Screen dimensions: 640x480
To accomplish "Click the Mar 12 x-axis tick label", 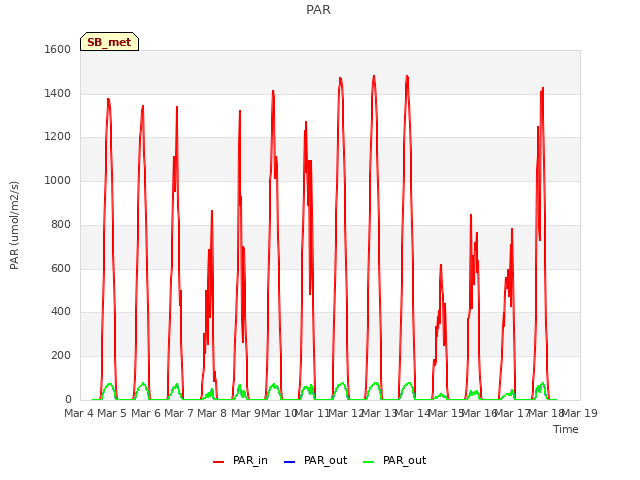I will coord(346,413).
